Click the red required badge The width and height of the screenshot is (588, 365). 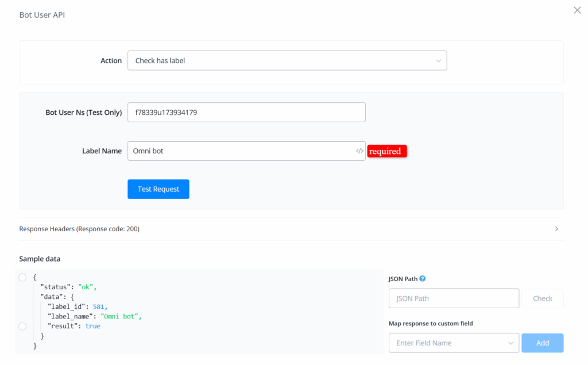(386, 152)
